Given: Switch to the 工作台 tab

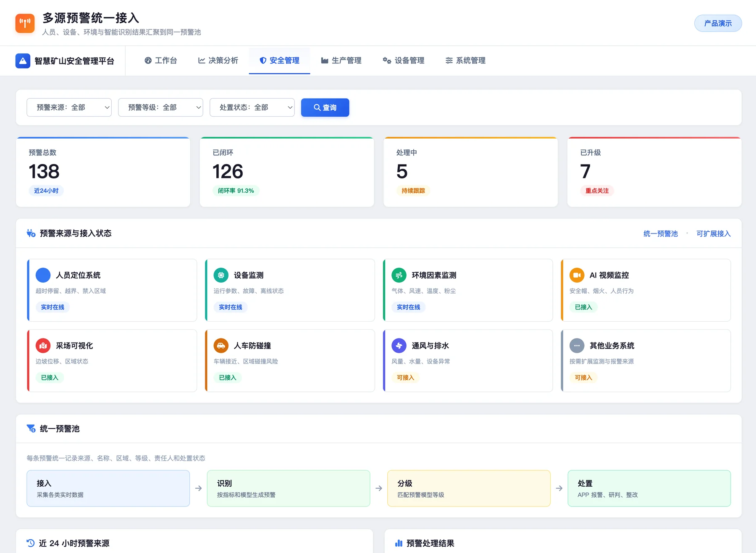Looking at the screenshot, I should (160, 60).
